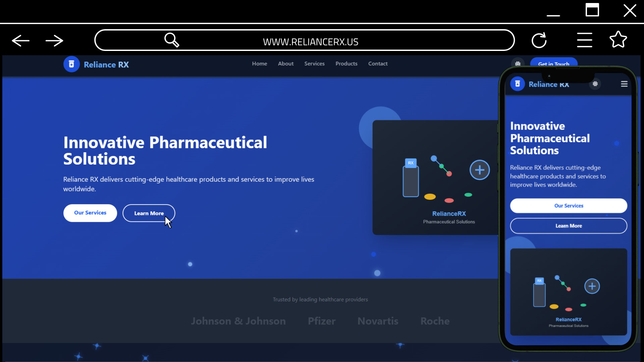
Task: Click Learn More under the hero text
Action: pyautogui.click(x=149, y=213)
